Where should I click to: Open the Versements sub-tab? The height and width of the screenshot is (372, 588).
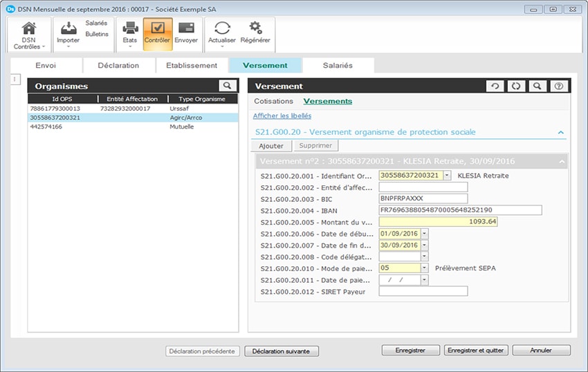point(328,101)
